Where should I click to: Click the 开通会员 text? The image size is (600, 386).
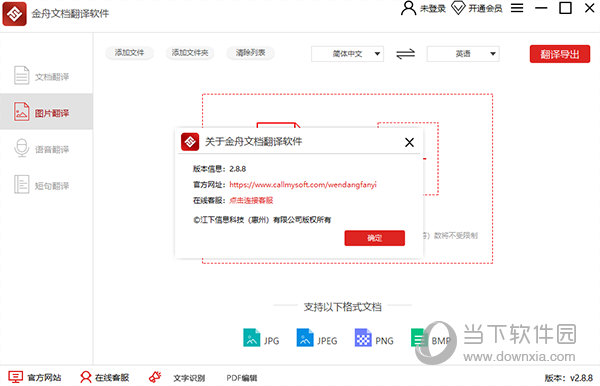click(x=485, y=8)
